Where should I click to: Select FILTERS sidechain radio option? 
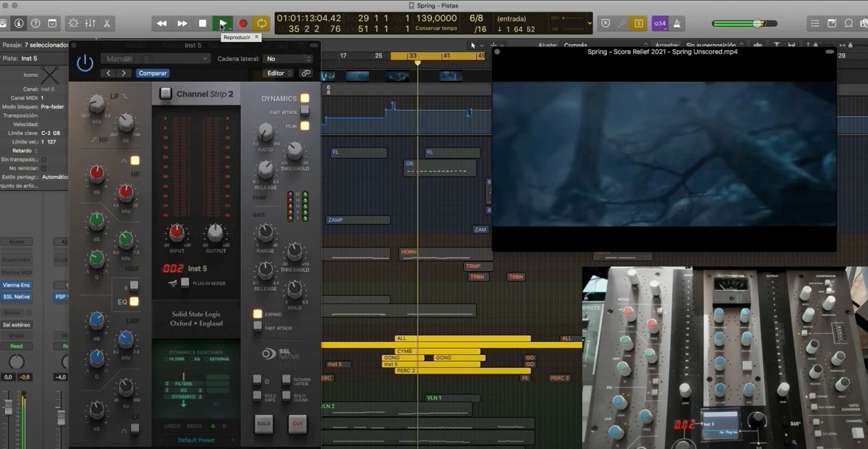(174, 359)
